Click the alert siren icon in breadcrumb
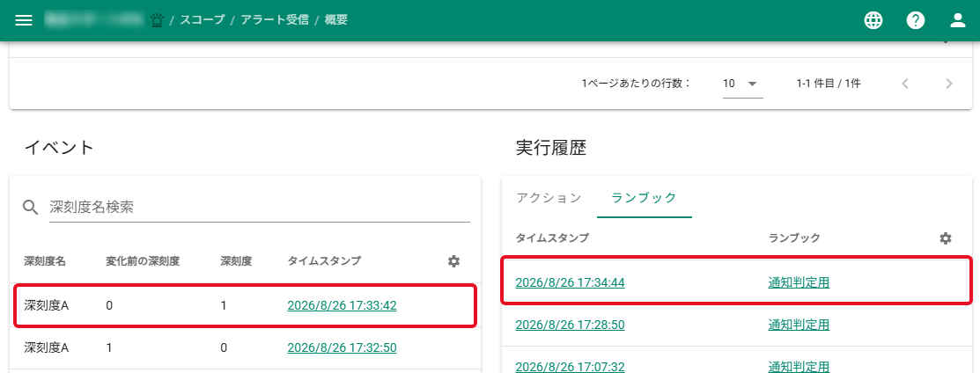Screen dimensions: 980x373 156,20
